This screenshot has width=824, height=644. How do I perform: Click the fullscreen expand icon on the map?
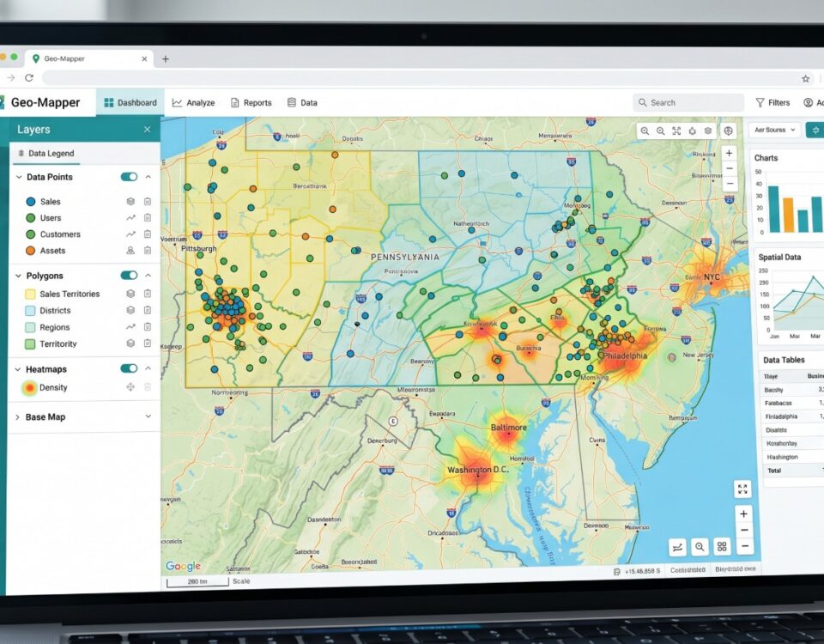(x=742, y=489)
